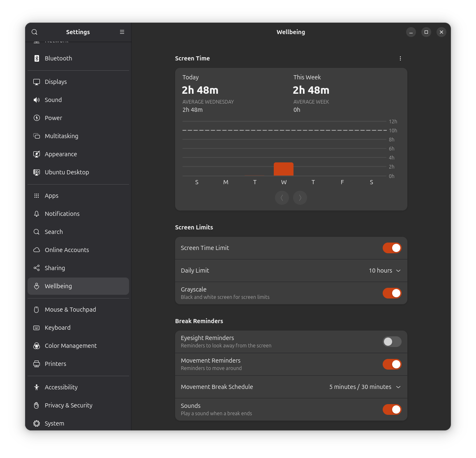Click Wednesday's usage bar on the chart
Image resolution: width=476 pixels, height=458 pixels.
[x=283, y=169]
